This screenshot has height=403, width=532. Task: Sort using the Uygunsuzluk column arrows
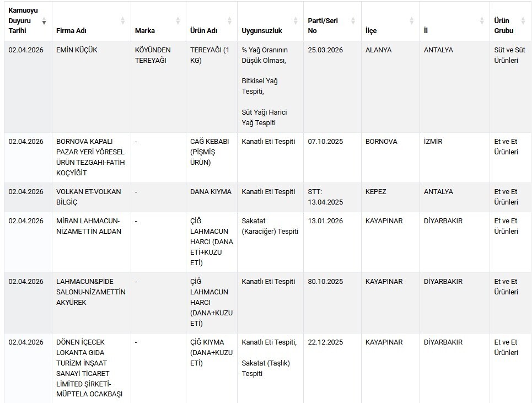pos(296,21)
